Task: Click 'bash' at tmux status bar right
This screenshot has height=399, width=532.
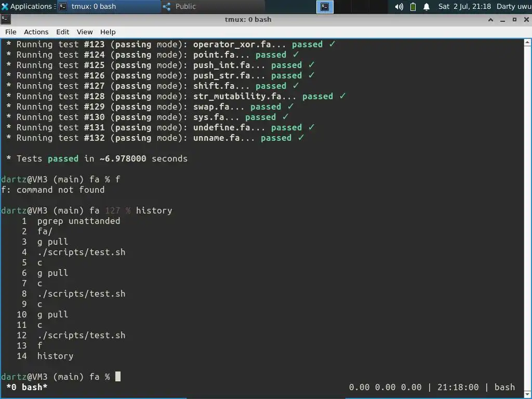Action: [x=504, y=387]
